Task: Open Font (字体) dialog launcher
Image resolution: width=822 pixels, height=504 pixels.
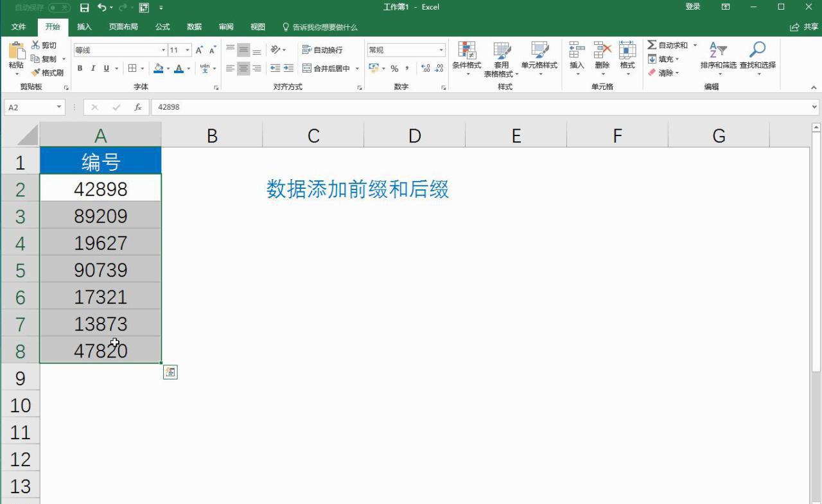Action: [216, 87]
